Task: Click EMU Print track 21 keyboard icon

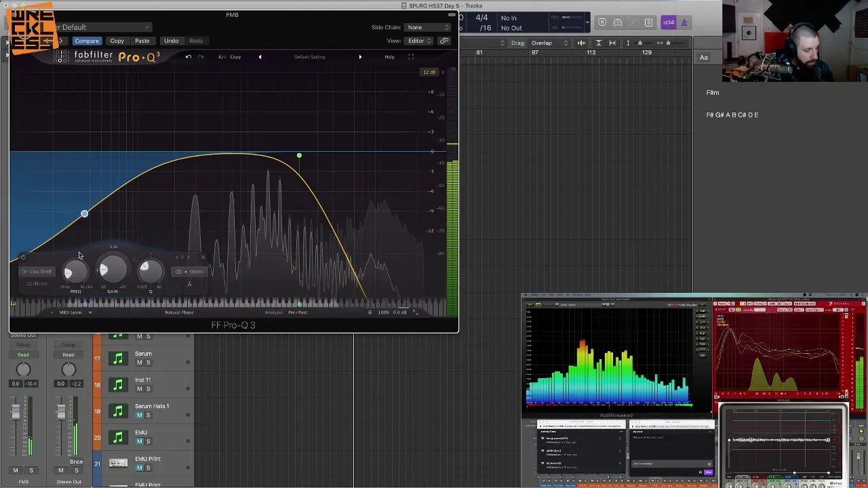Action: [118, 464]
